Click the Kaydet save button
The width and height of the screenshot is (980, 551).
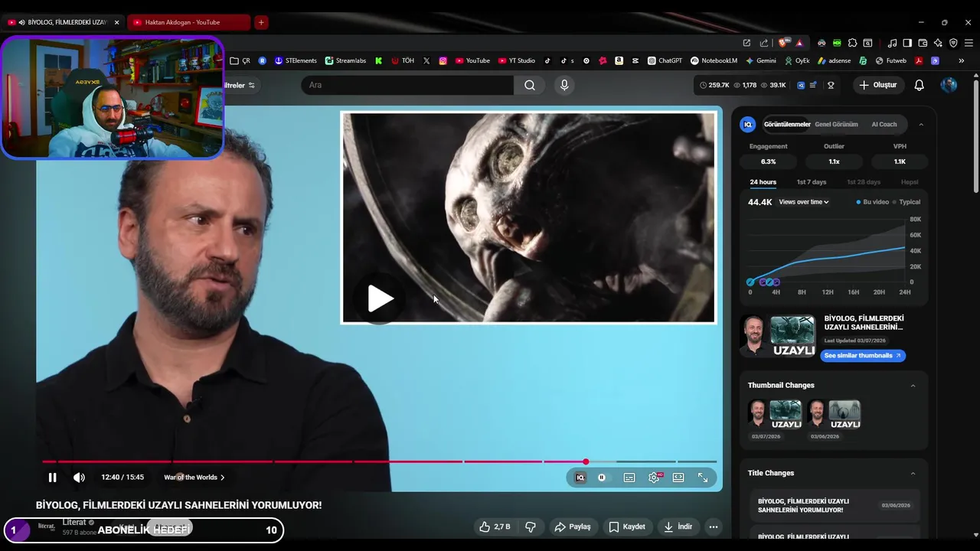point(627,527)
